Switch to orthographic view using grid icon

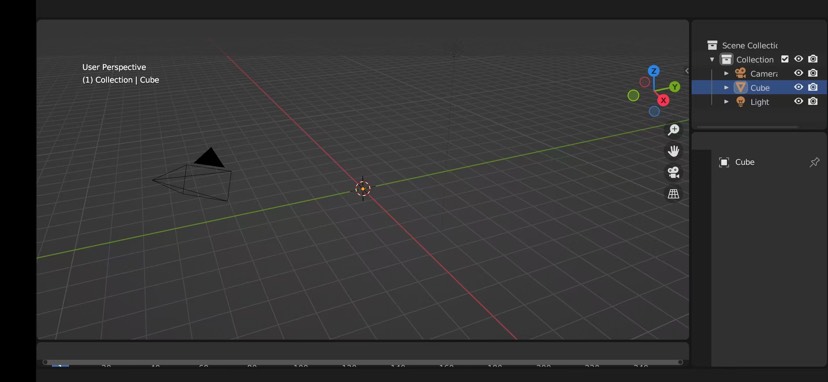point(673,194)
